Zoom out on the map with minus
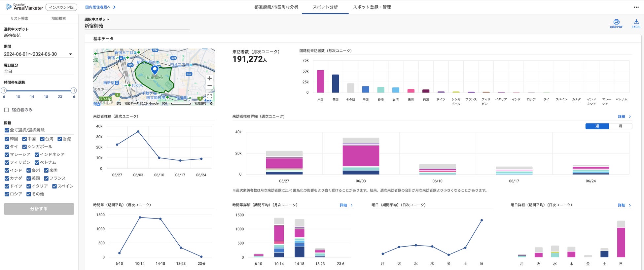The height and width of the screenshot is (270, 644). click(x=209, y=86)
